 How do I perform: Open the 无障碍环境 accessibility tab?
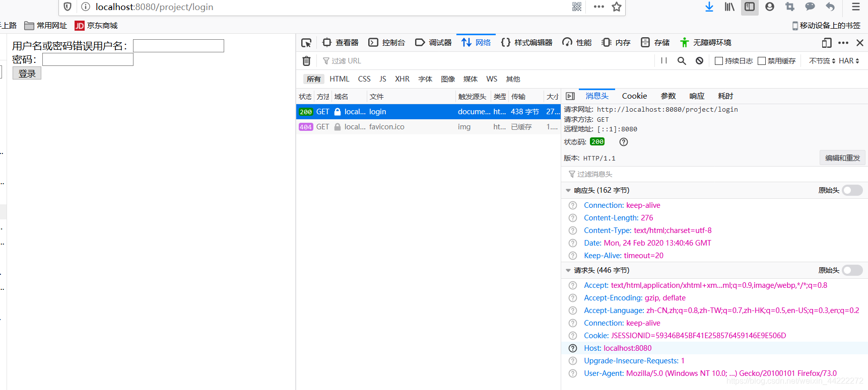(705, 43)
